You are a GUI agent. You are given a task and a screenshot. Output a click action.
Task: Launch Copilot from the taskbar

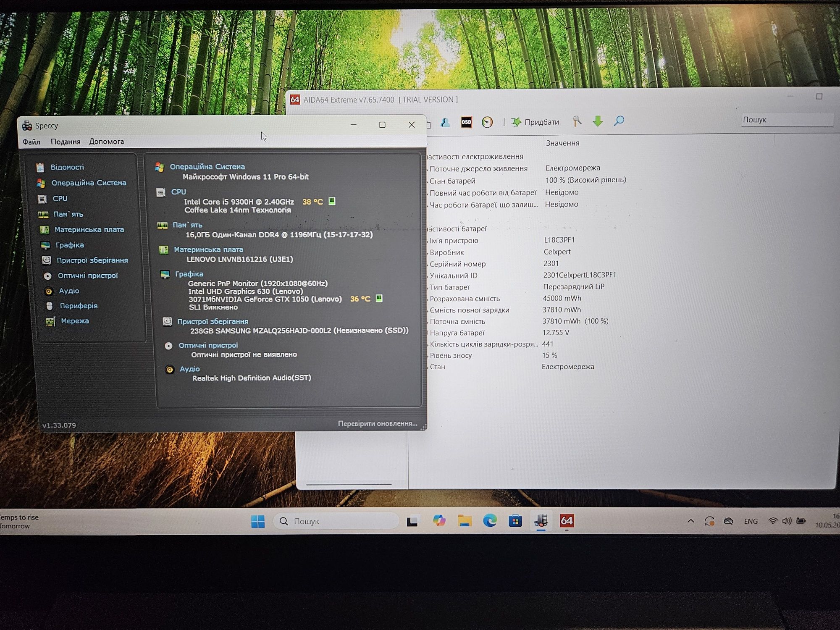click(439, 521)
